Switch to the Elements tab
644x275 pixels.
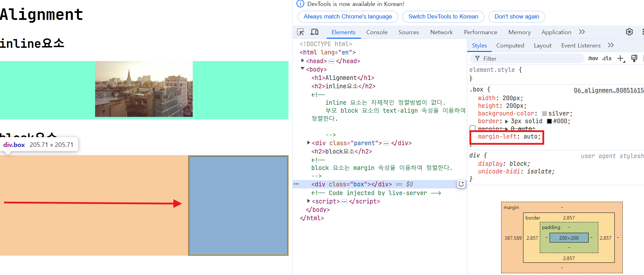coord(344,32)
